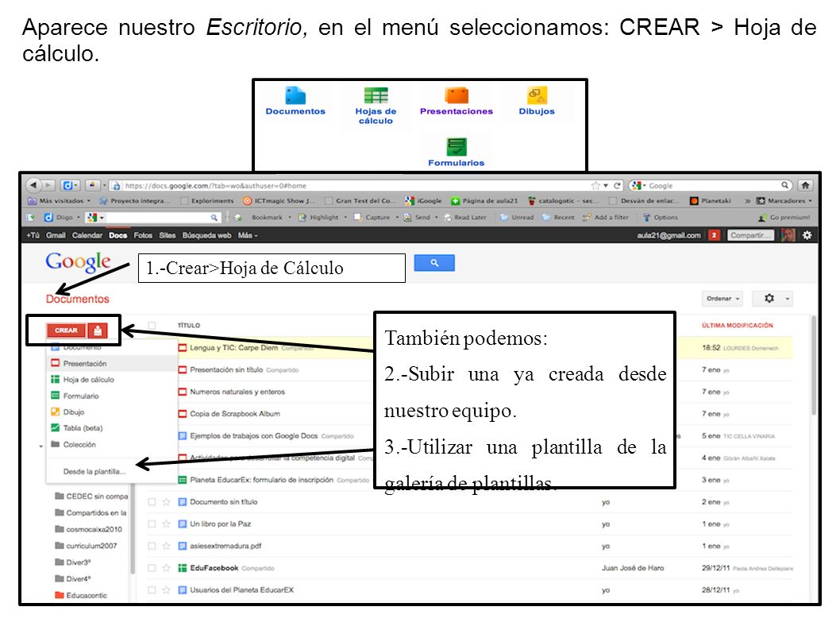This screenshot has height=630, width=840.
Task: Click Go premium in Diigo toolbar
Action: [784, 217]
